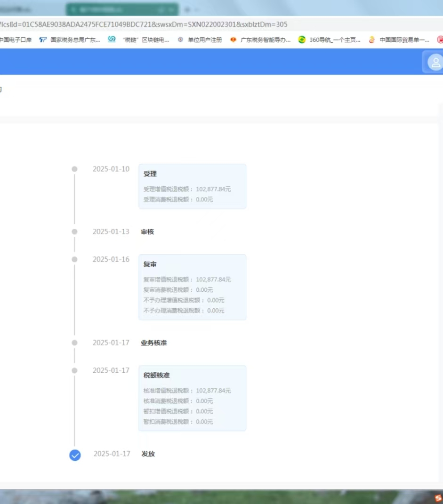Click the 业务核准 step label

click(153, 343)
